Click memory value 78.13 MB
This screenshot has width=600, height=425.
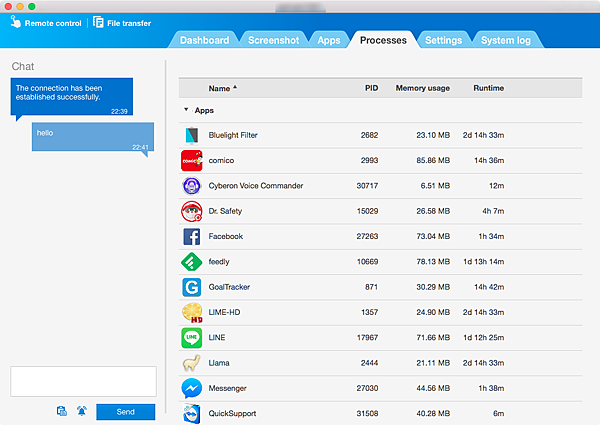[x=433, y=262]
